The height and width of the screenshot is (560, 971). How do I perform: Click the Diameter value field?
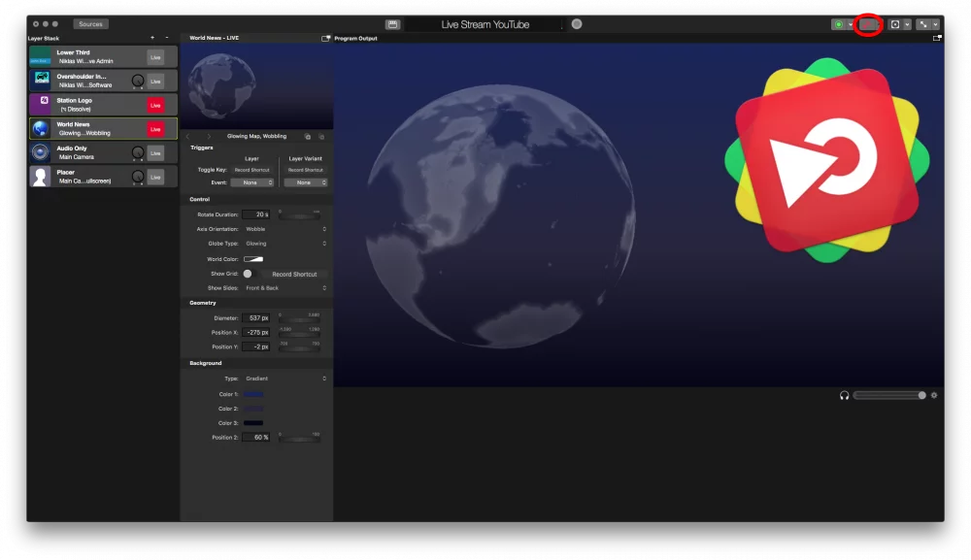(x=255, y=317)
